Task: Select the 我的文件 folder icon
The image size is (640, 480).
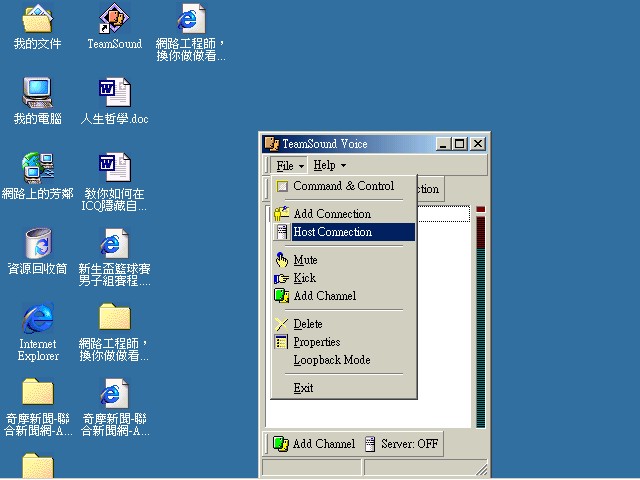Action: point(37,18)
